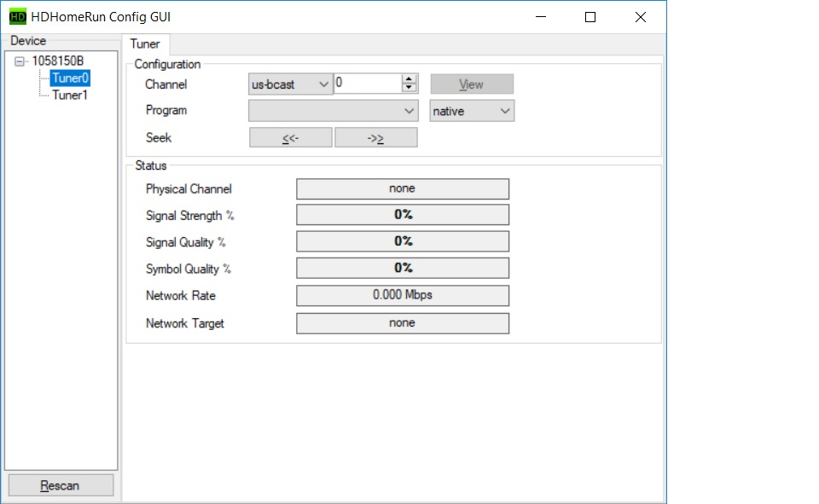Screen dimensions: 819x504
Task: Open the native dropdown
Action: click(x=472, y=111)
